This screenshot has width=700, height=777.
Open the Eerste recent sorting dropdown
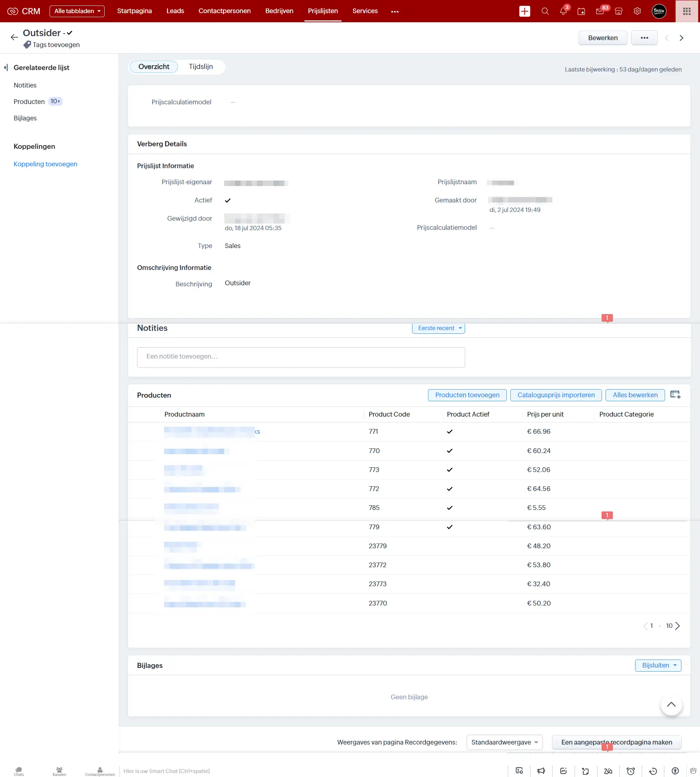(x=438, y=328)
